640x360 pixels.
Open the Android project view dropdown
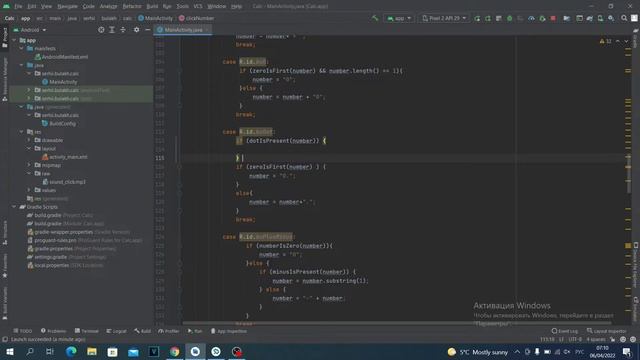(30, 30)
